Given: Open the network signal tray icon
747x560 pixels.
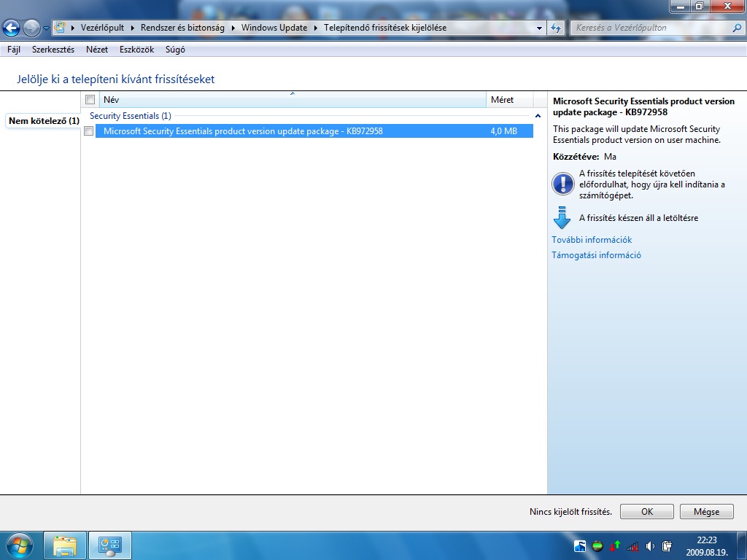Looking at the screenshot, I should [632, 545].
